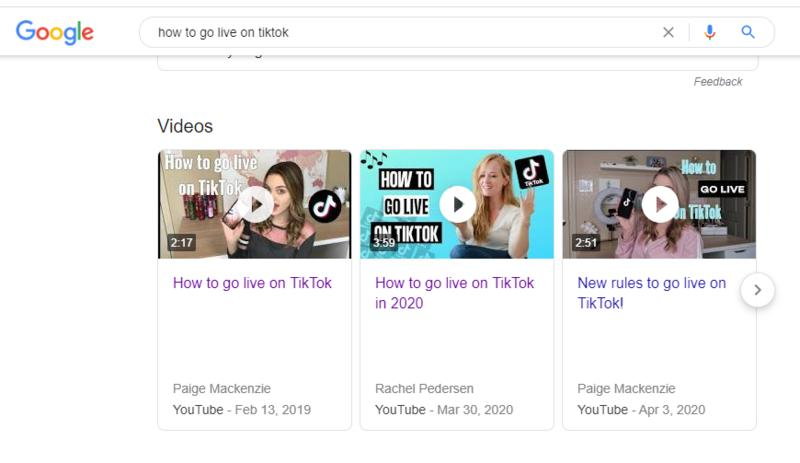Click the teal Rachel Pedersen thumbnail
The width and height of the screenshot is (800, 463).
pyautogui.click(x=457, y=204)
